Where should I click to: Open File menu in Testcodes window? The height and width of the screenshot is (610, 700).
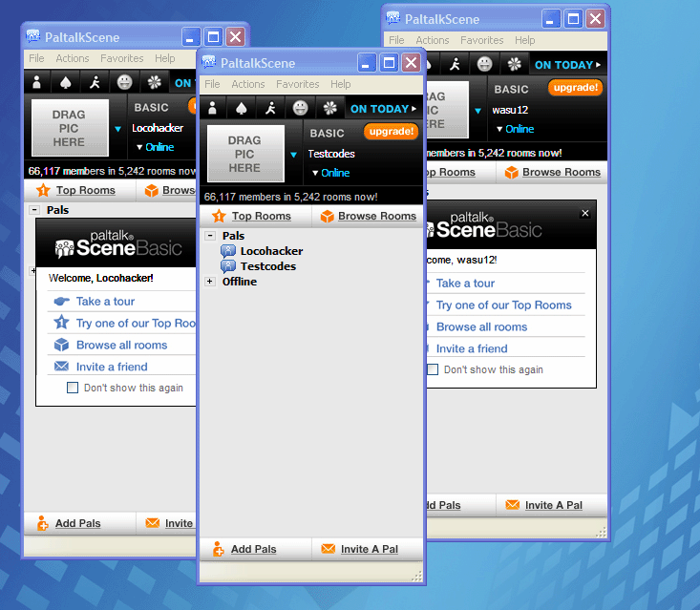[x=212, y=84]
